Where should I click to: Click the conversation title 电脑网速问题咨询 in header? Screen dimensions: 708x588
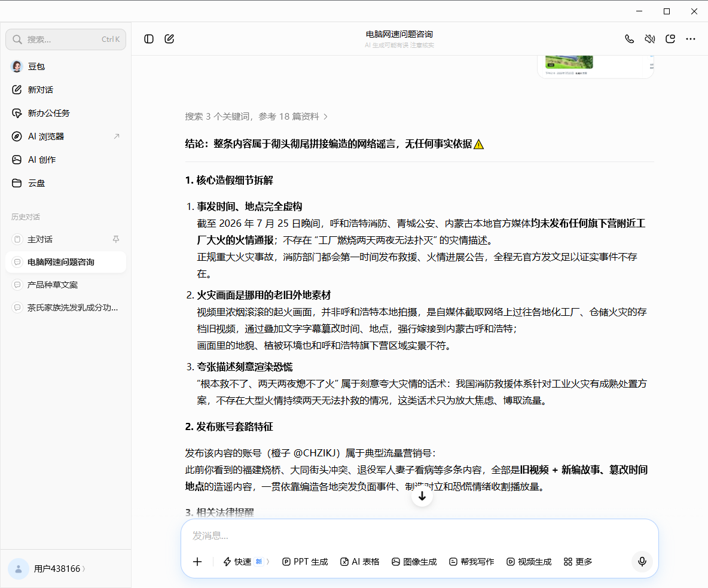(399, 34)
